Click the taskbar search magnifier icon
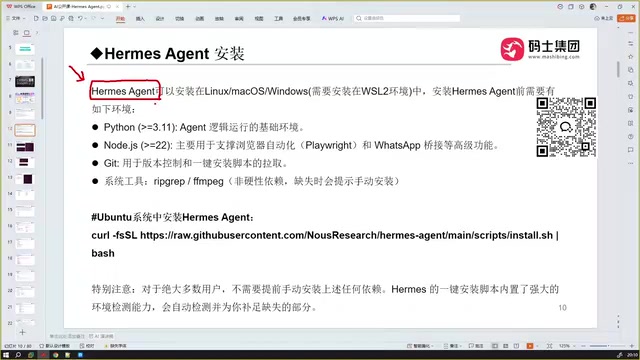The height and width of the screenshot is (360, 640). [18, 355]
